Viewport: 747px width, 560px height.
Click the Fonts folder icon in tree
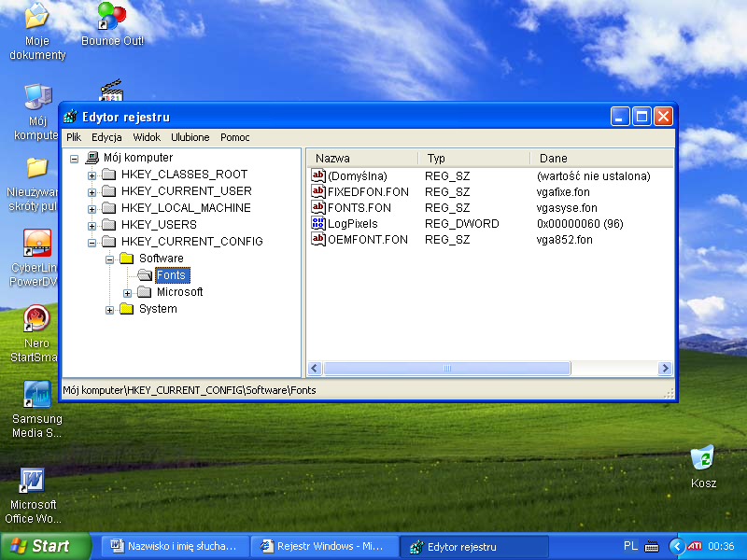(x=145, y=275)
